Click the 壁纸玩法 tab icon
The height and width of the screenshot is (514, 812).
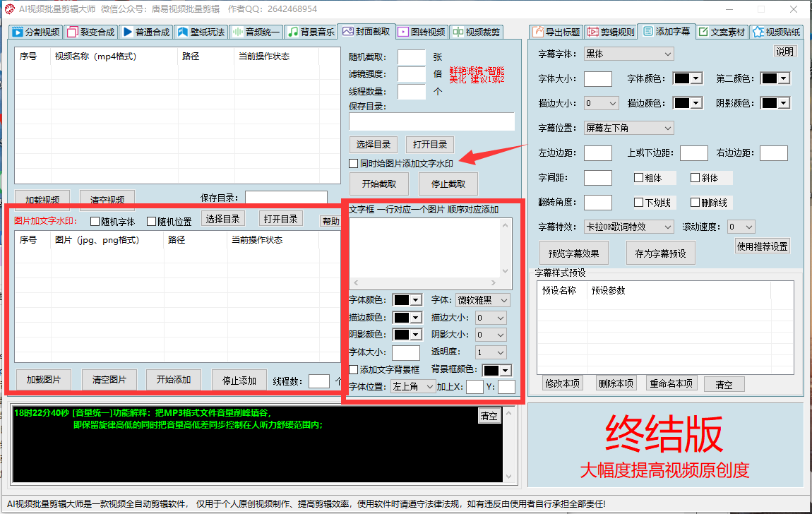point(183,32)
